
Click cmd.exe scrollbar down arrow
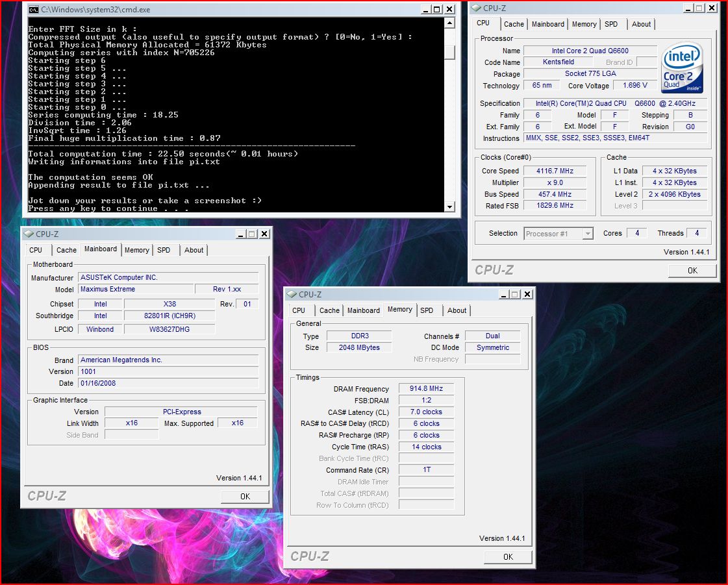pyautogui.click(x=449, y=207)
